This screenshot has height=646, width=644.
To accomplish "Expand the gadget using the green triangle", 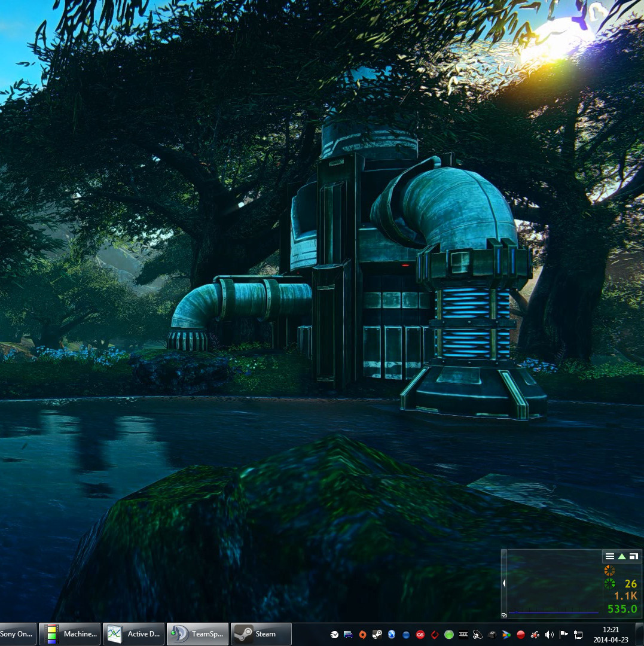I will pyautogui.click(x=622, y=556).
